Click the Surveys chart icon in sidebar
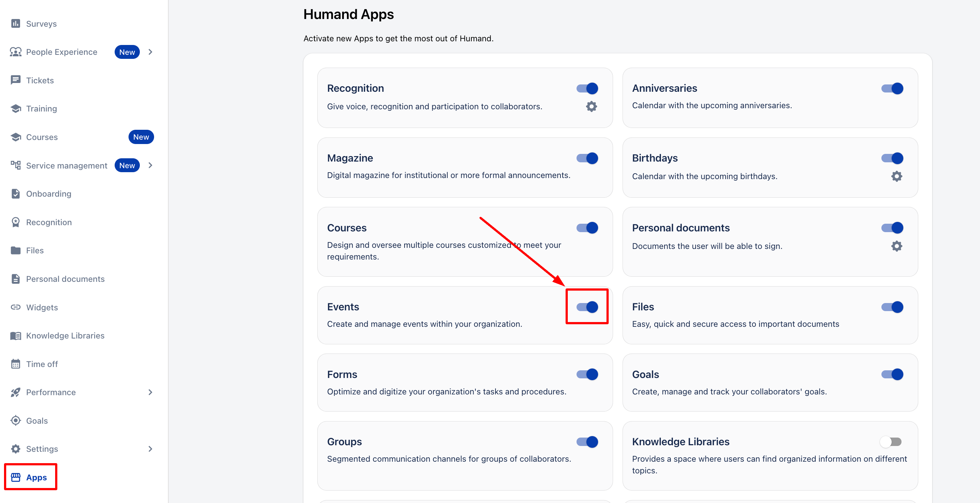This screenshot has height=503, width=980. click(x=16, y=24)
